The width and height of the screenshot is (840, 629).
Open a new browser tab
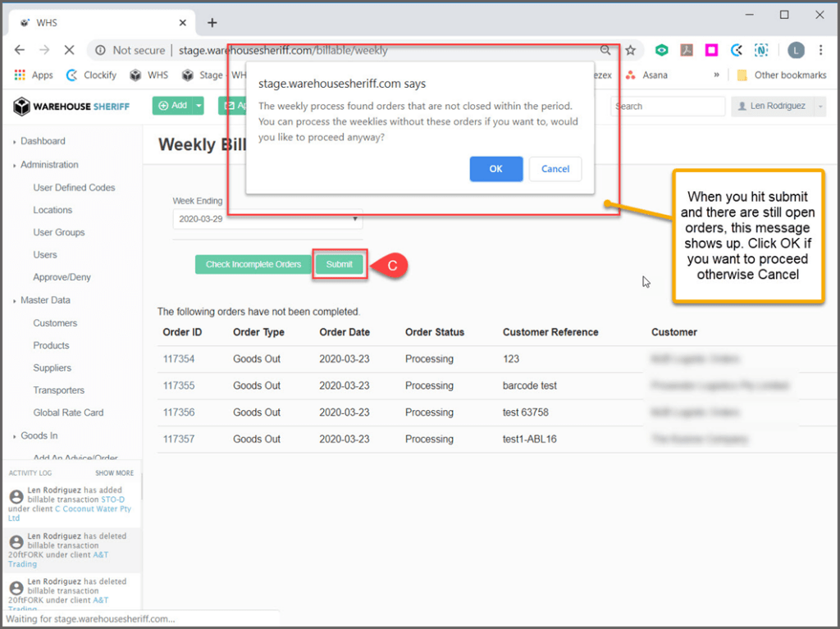212,22
